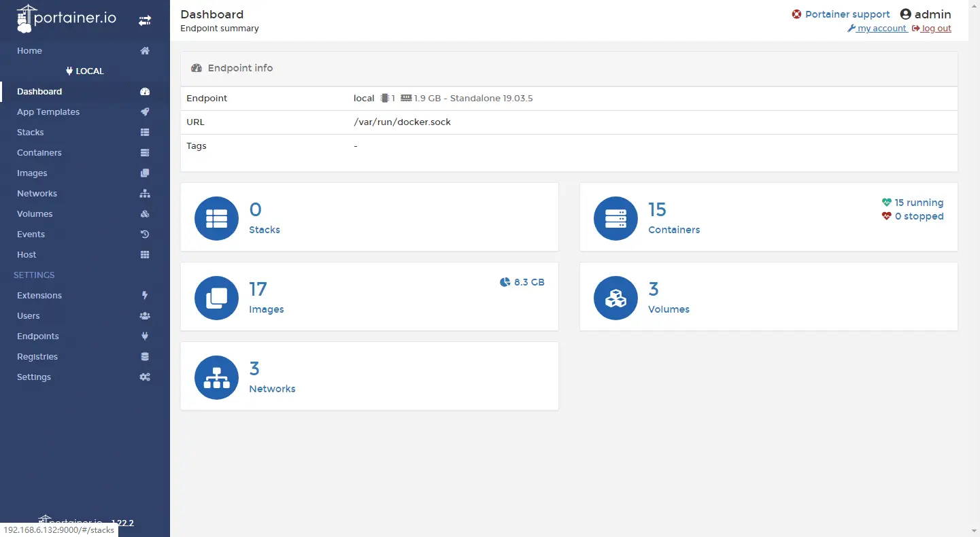980x537 pixels.
Task: Click the Endpoints plug icon
Action: [x=145, y=336]
